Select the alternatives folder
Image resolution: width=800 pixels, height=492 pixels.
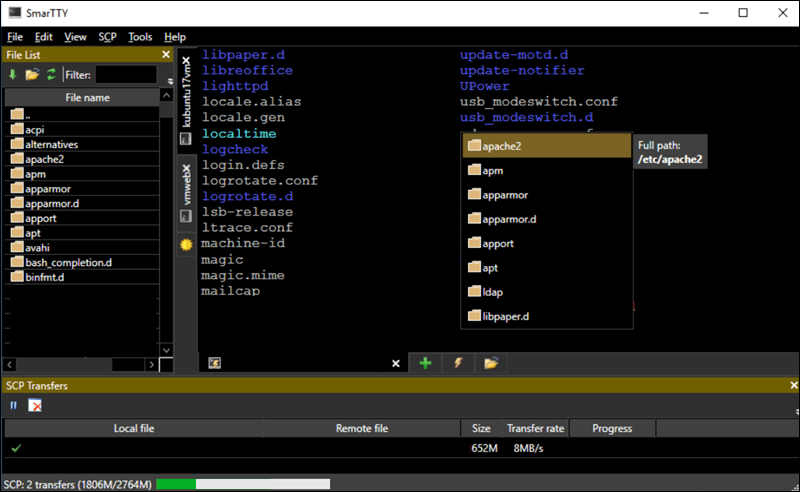[82, 144]
